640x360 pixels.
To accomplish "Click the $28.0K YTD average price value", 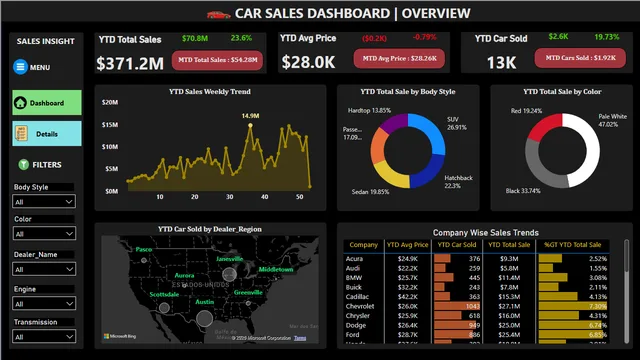I will coord(308,62).
